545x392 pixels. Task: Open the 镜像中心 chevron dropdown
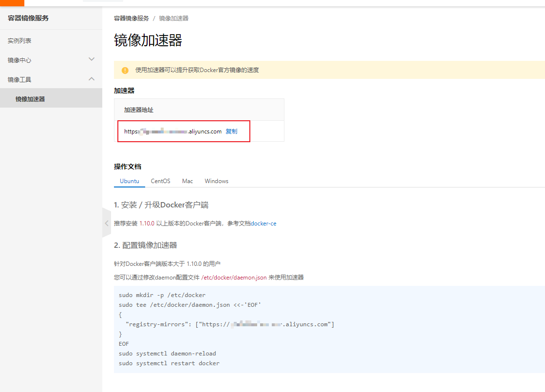(x=91, y=59)
